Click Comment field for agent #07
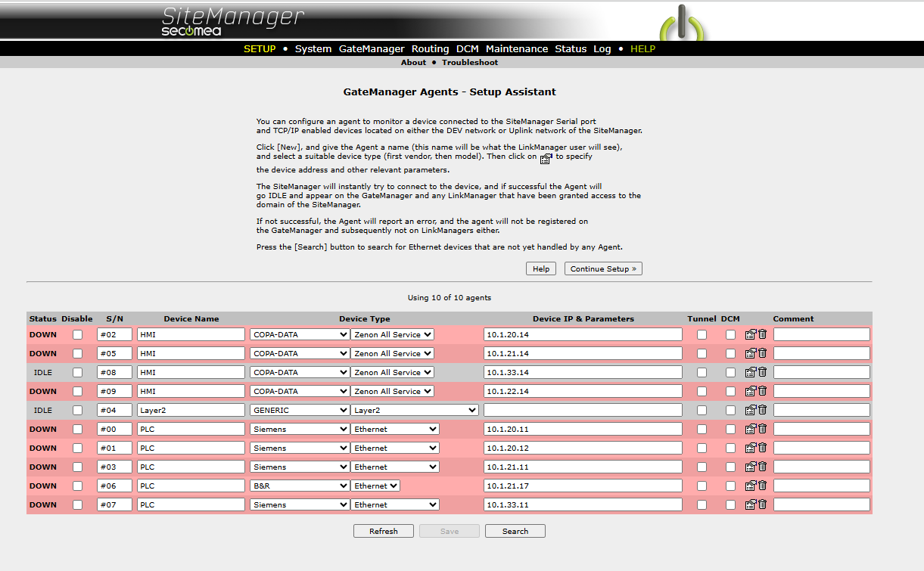 point(822,504)
